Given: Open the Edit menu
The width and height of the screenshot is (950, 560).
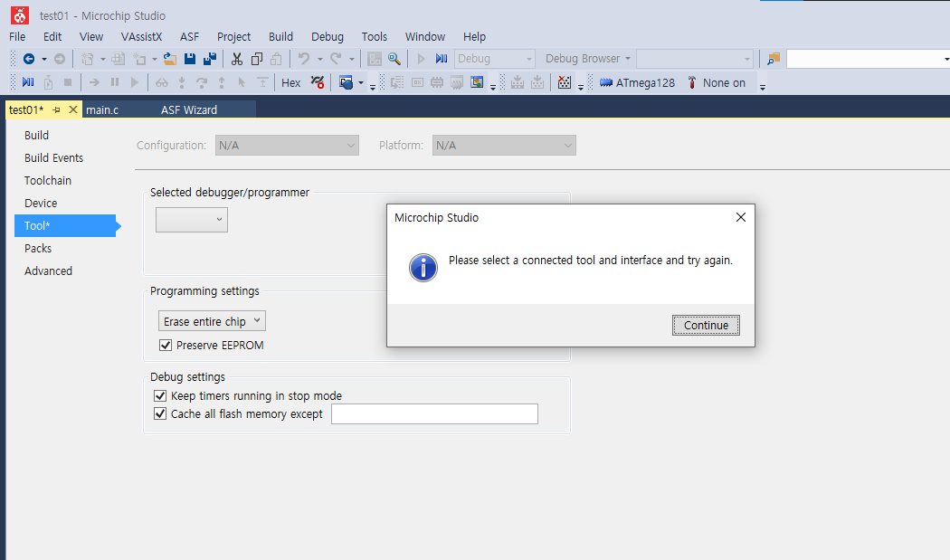Looking at the screenshot, I should [52, 36].
